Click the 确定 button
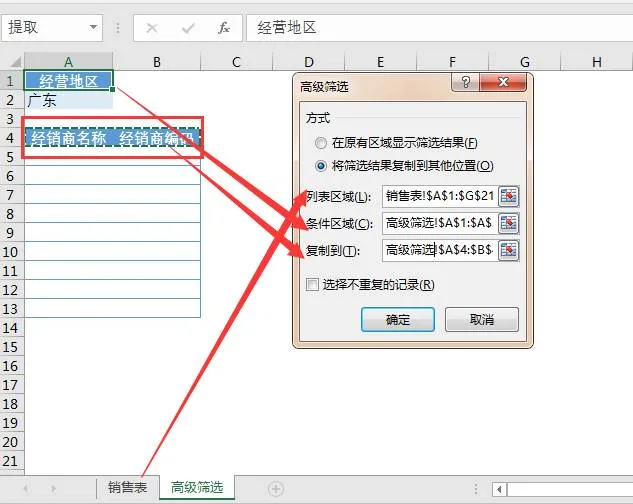Screen dimensions: 633x504 pos(398,319)
